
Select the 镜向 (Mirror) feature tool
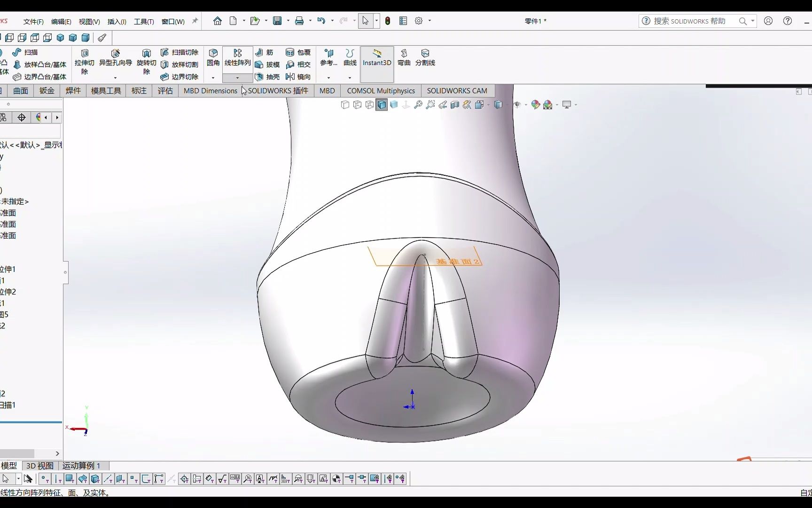303,77
